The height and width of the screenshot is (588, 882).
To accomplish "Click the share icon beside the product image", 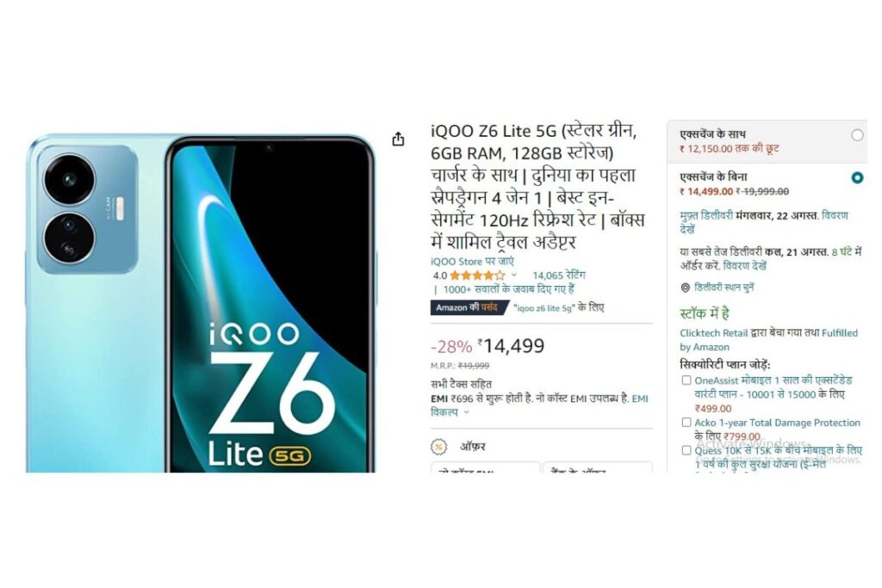I will [x=398, y=139].
